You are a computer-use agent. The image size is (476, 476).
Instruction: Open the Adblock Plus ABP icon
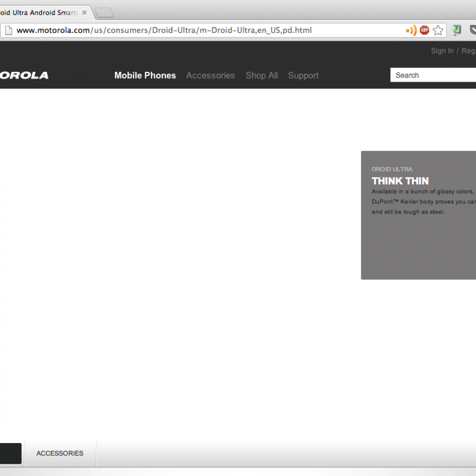tap(424, 30)
